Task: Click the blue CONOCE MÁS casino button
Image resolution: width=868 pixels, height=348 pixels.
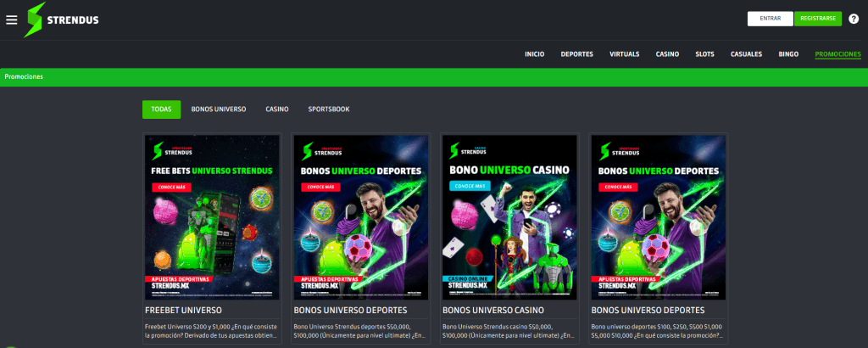Action: [470, 186]
